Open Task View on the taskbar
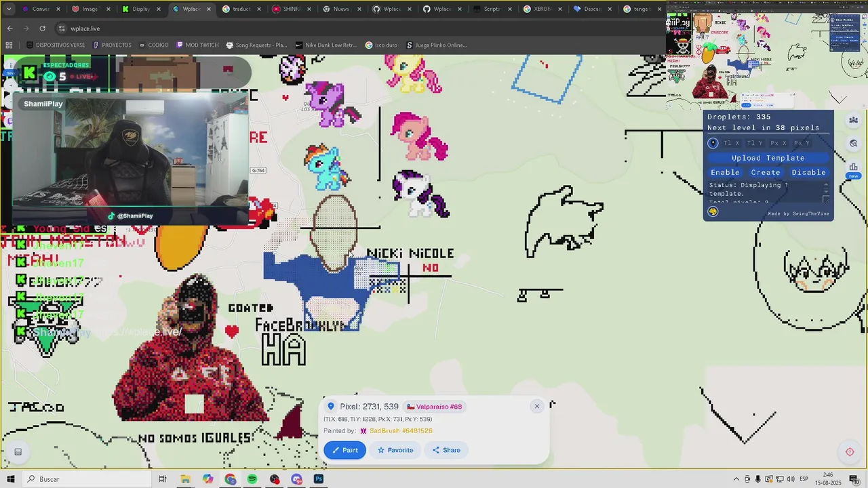868x488 pixels. pos(163,479)
